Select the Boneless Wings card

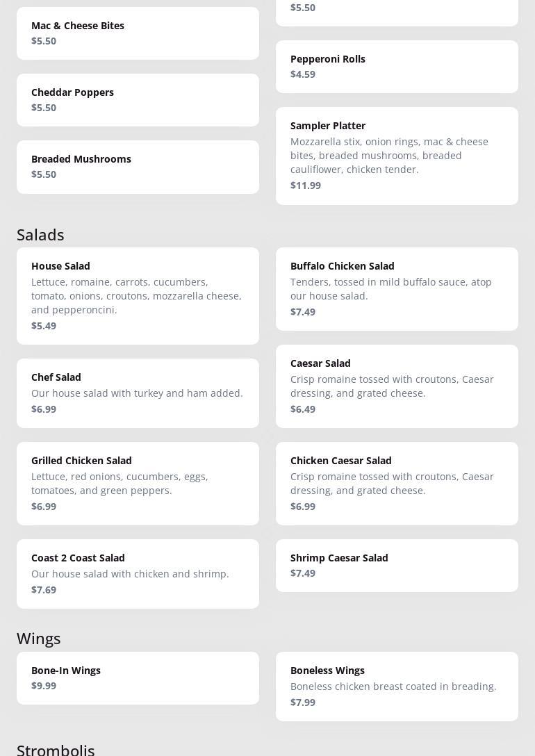coord(397,687)
